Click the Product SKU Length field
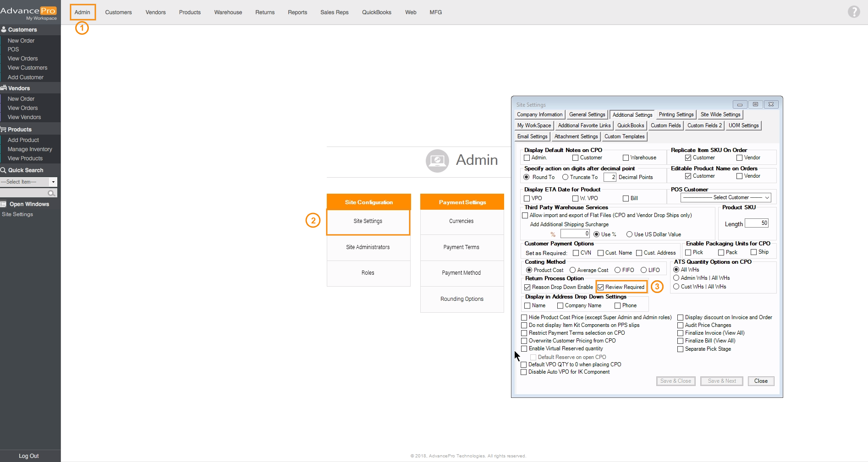The image size is (868, 462). (x=757, y=223)
